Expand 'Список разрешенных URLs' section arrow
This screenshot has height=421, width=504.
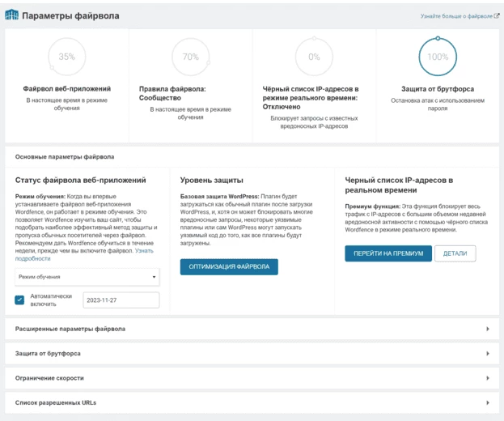pos(488,402)
